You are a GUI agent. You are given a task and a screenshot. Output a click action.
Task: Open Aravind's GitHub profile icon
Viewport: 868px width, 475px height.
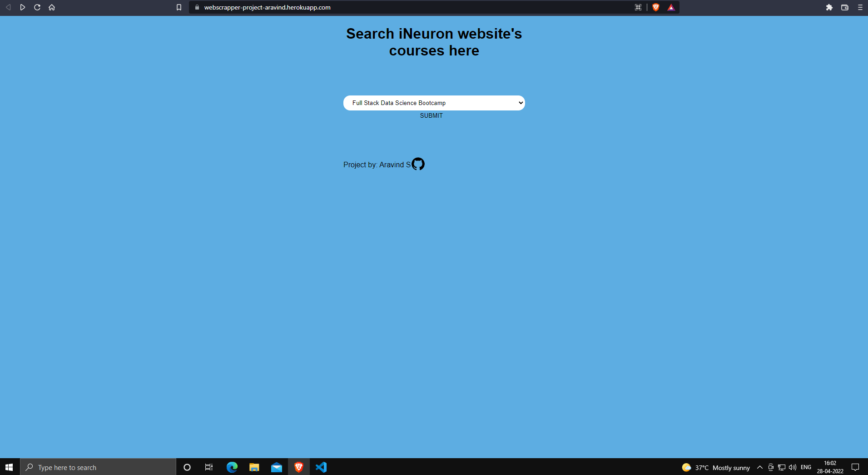point(418,164)
